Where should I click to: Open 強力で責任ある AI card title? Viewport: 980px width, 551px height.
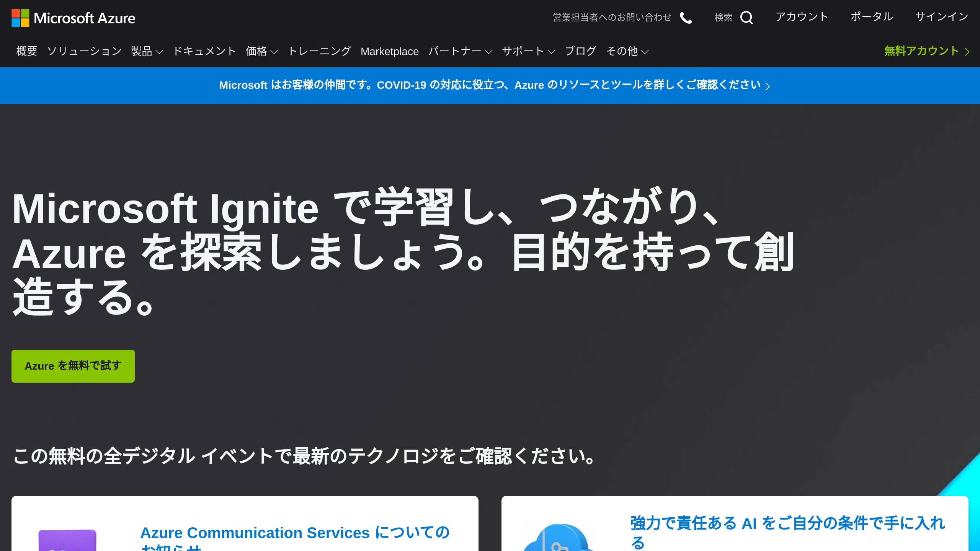tap(787, 532)
